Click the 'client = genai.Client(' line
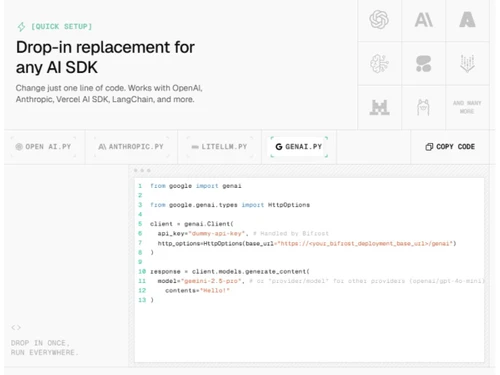The image size is (500, 375). [192, 224]
